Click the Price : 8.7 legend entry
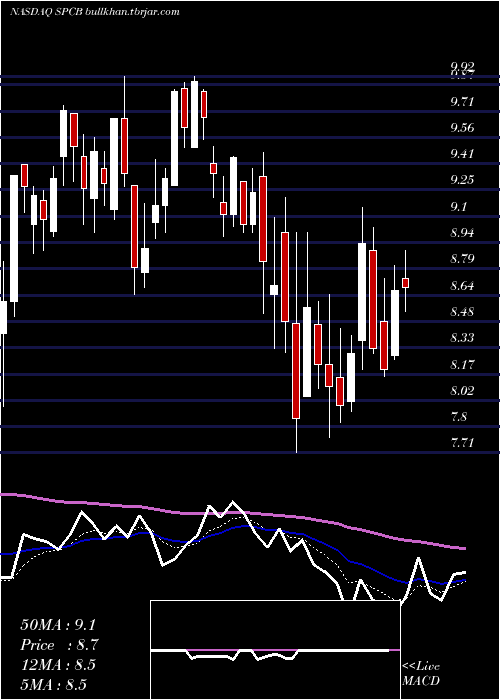Viewport: 500px width, 700px height. [59, 645]
